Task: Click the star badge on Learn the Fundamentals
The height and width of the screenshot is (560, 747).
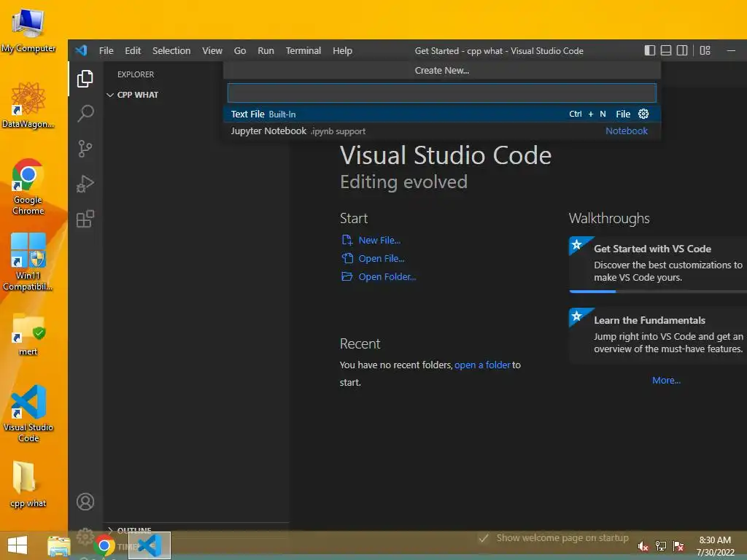Action: coord(576,316)
